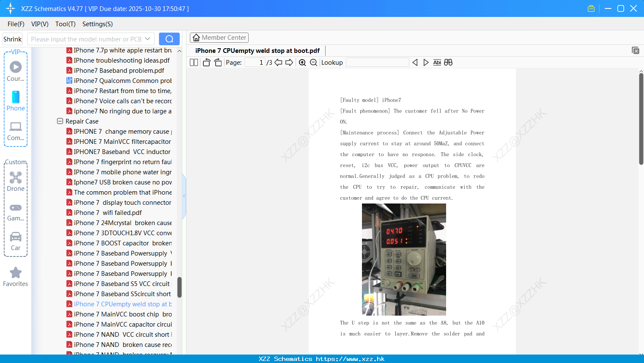The width and height of the screenshot is (644, 363).
Task: Select the Car category icon
Action: (x=16, y=241)
